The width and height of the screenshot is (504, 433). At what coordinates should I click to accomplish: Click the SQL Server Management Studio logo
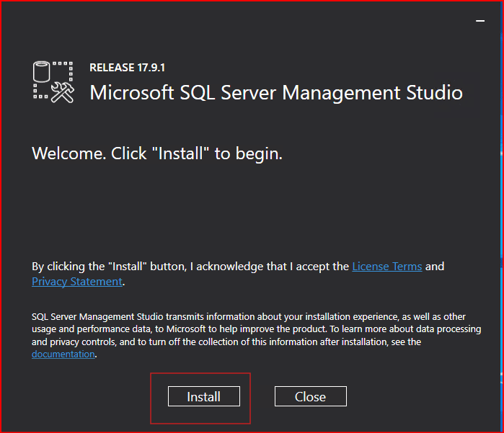click(x=54, y=81)
